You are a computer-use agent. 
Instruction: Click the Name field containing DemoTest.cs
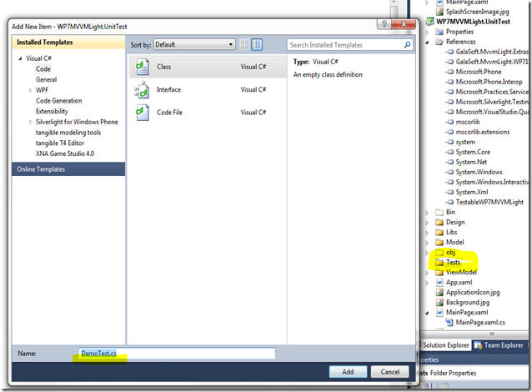[177, 354]
